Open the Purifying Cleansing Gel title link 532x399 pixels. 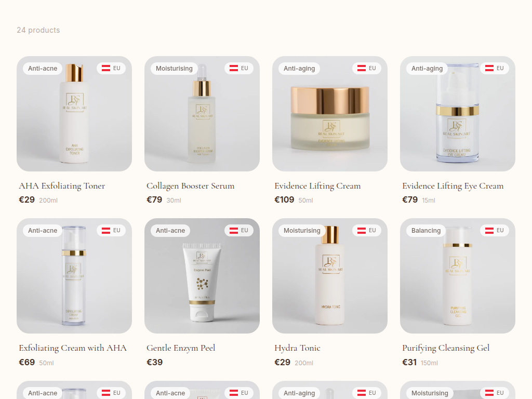coord(446,348)
